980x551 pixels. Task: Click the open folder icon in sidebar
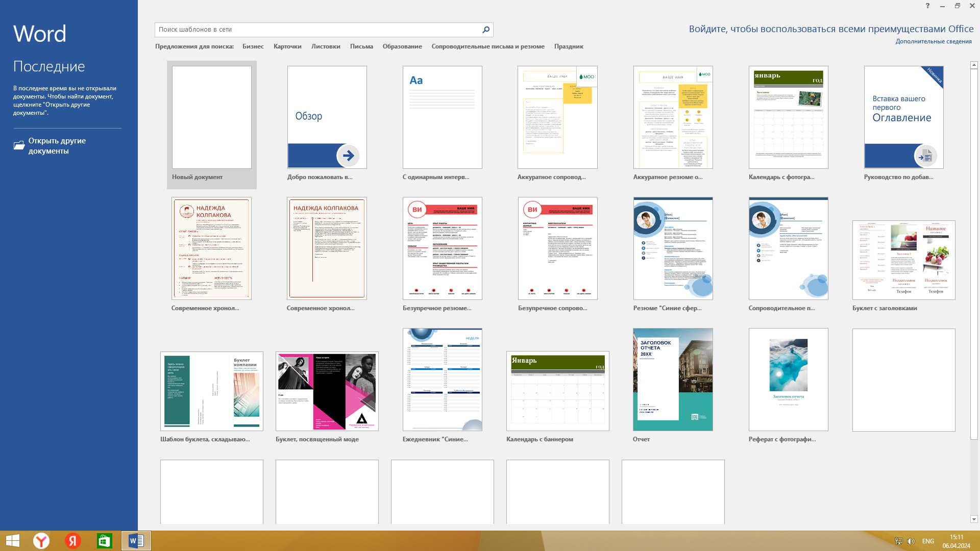pos(19,145)
